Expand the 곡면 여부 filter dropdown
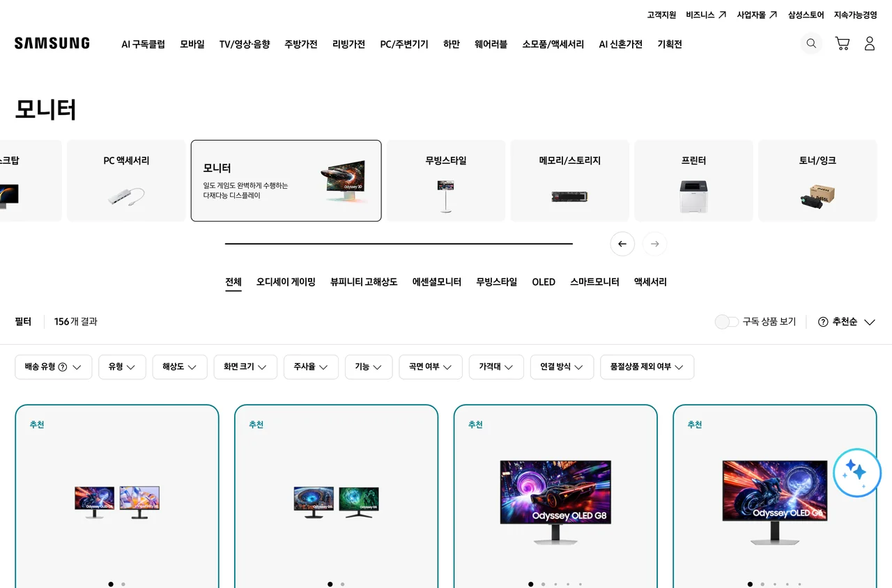The height and width of the screenshot is (588, 892). (431, 367)
